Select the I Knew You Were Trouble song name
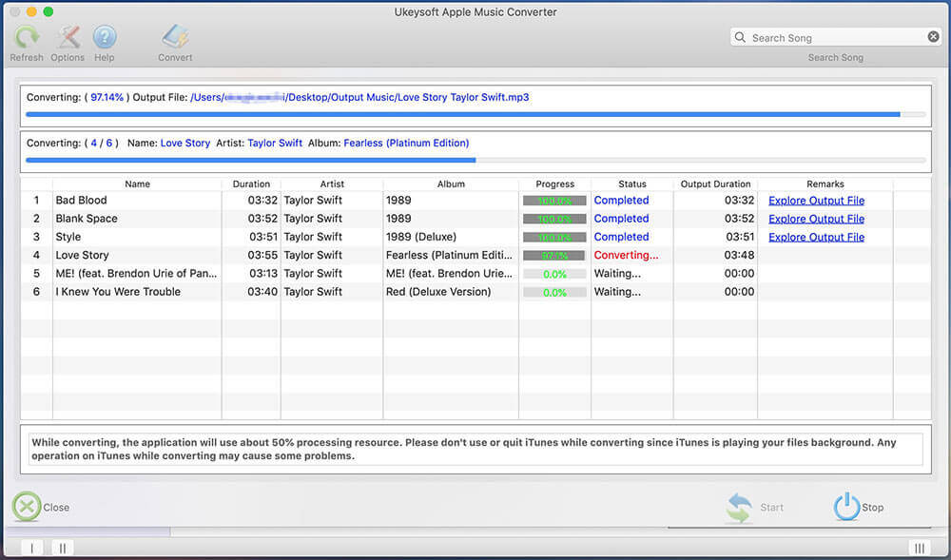The height and width of the screenshot is (560, 951). (x=118, y=292)
